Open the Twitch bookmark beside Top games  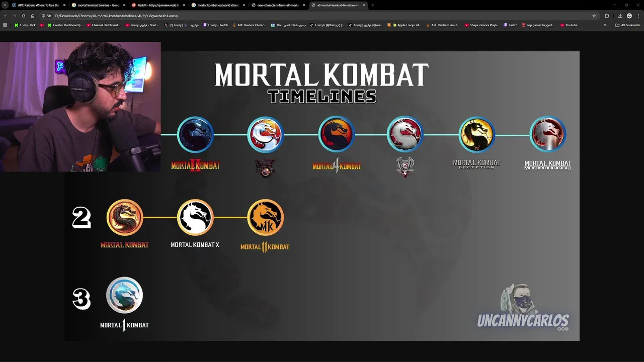(510, 25)
